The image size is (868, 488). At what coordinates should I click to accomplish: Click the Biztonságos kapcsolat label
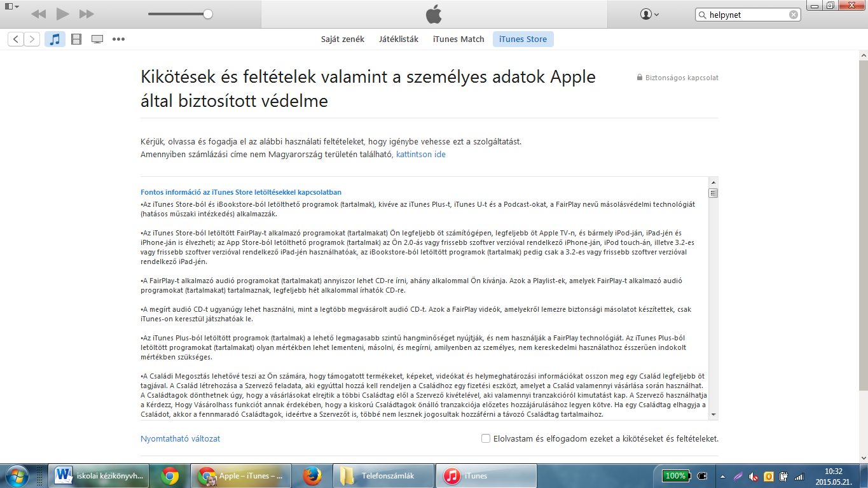coord(682,78)
